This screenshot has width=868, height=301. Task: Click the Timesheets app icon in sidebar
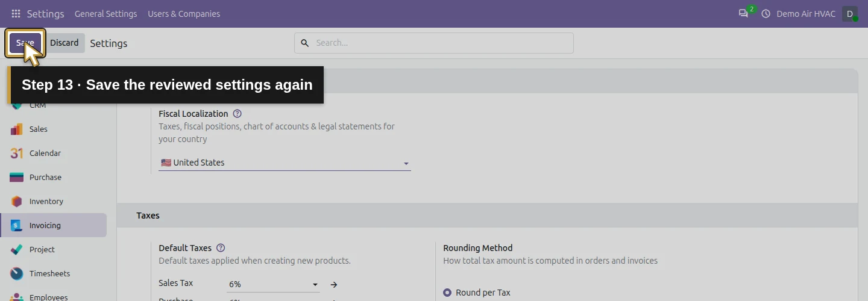pyautogui.click(x=17, y=273)
